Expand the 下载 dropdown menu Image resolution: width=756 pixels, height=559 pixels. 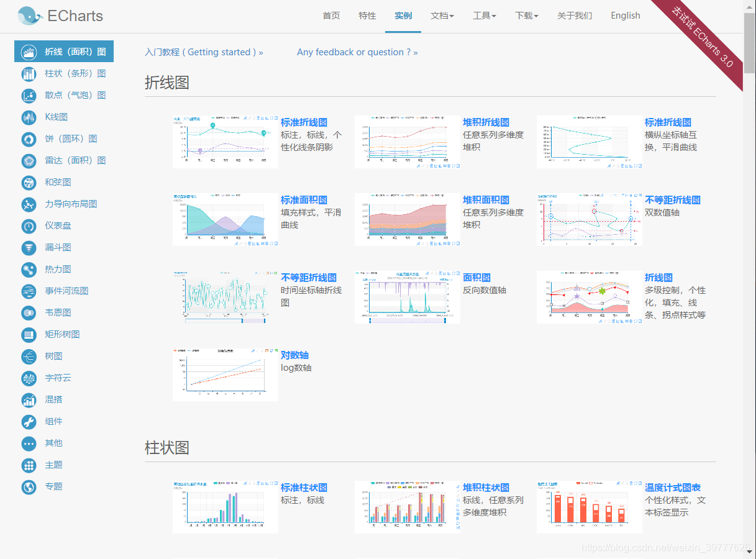pos(527,16)
